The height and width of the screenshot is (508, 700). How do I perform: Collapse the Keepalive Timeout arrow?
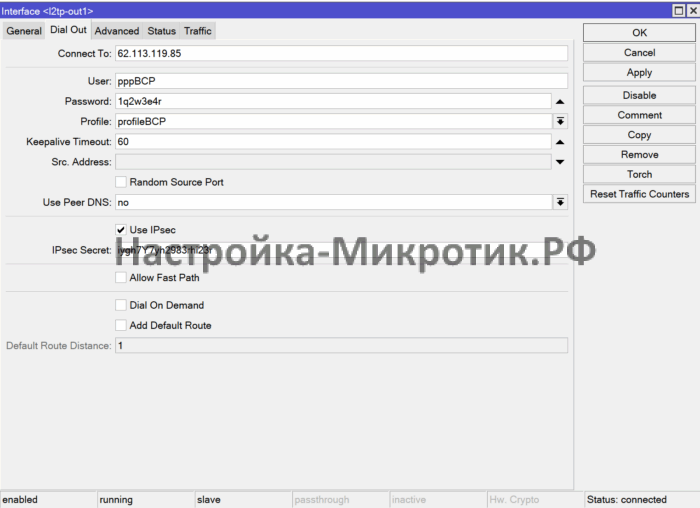pyautogui.click(x=560, y=142)
